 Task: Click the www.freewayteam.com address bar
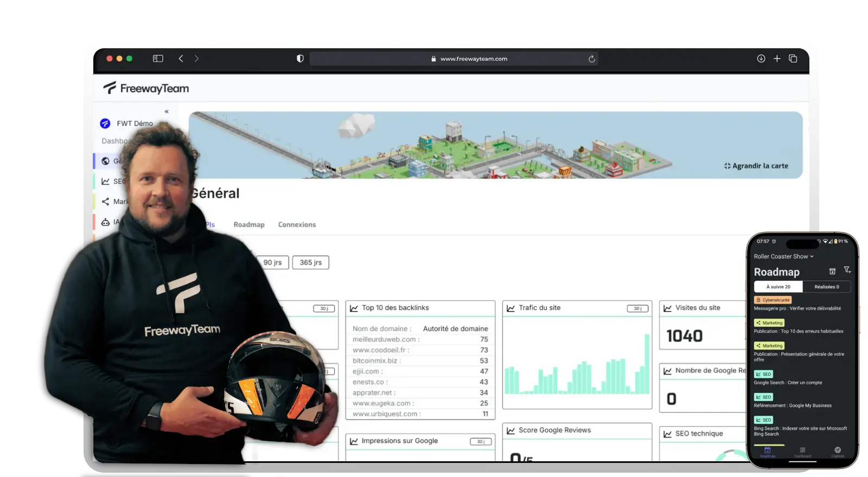pos(454,59)
